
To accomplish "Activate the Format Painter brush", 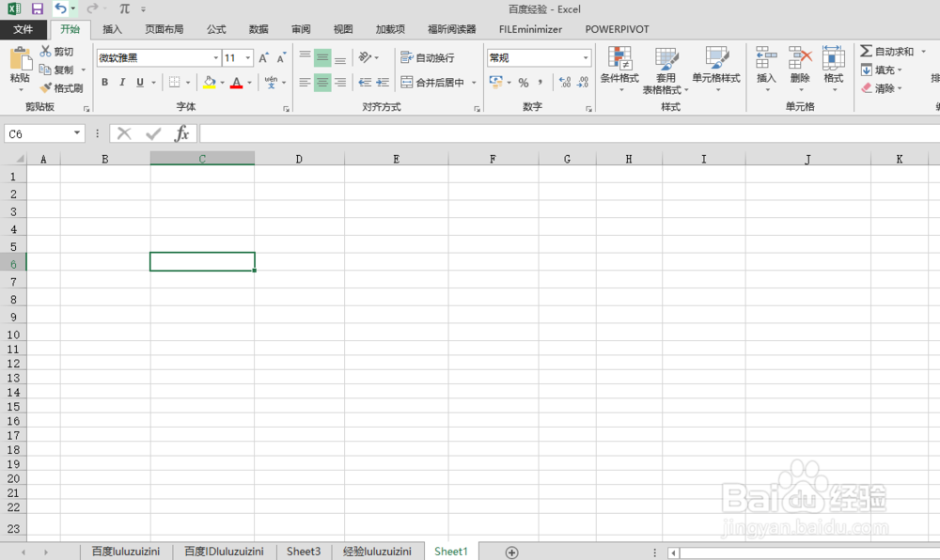I will coord(45,88).
